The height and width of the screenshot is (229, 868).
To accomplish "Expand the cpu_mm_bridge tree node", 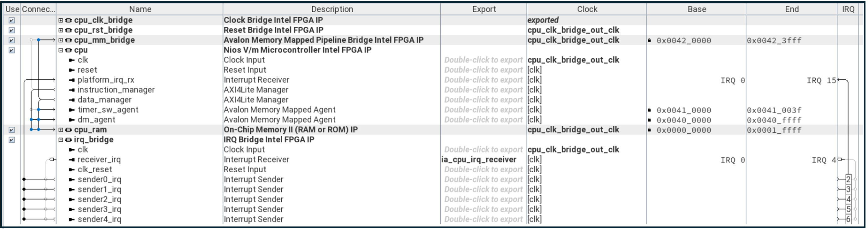I will pyautogui.click(x=61, y=40).
